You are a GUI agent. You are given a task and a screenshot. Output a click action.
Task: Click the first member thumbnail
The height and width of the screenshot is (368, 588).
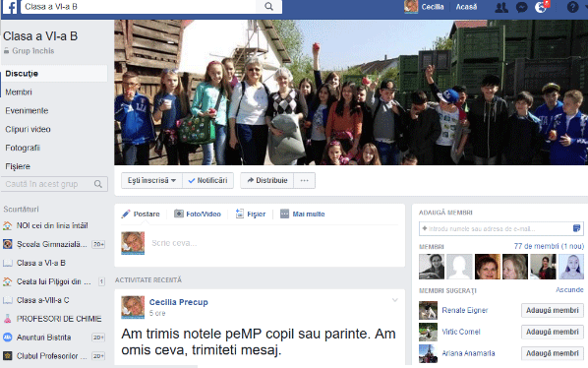tap(432, 267)
